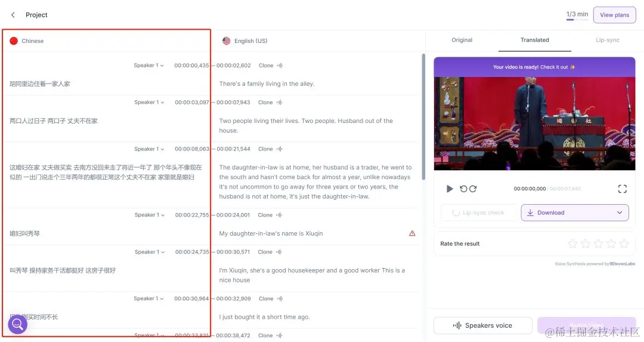Rewind the video with back arrow

(x=463, y=189)
